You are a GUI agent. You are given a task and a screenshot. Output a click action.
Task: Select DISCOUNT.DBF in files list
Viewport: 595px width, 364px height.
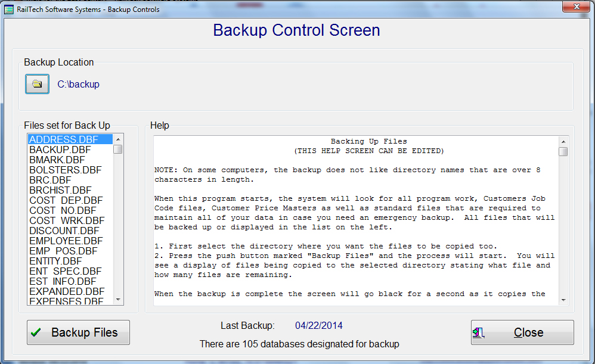[x=64, y=231]
